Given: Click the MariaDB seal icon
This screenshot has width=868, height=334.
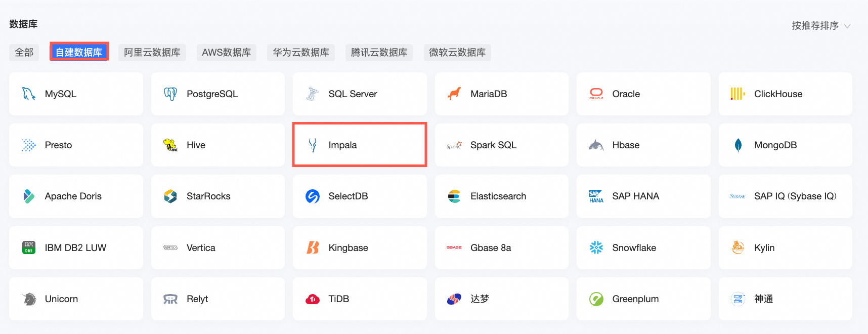Looking at the screenshot, I should click(x=454, y=94).
